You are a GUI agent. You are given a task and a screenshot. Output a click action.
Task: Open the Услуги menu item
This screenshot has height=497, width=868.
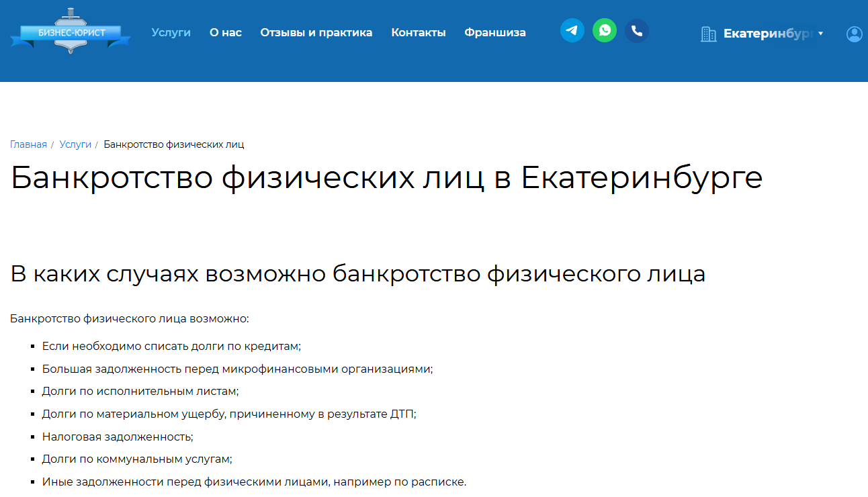[x=171, y=32]
